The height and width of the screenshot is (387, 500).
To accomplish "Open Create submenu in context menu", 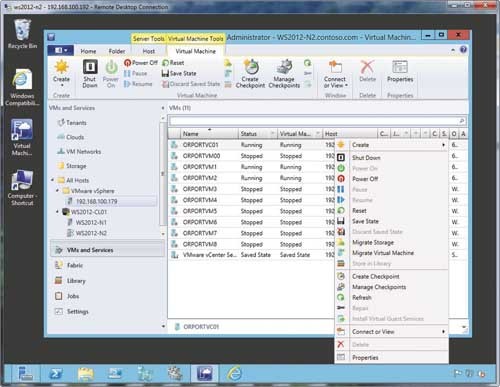I will pos(391,145).
